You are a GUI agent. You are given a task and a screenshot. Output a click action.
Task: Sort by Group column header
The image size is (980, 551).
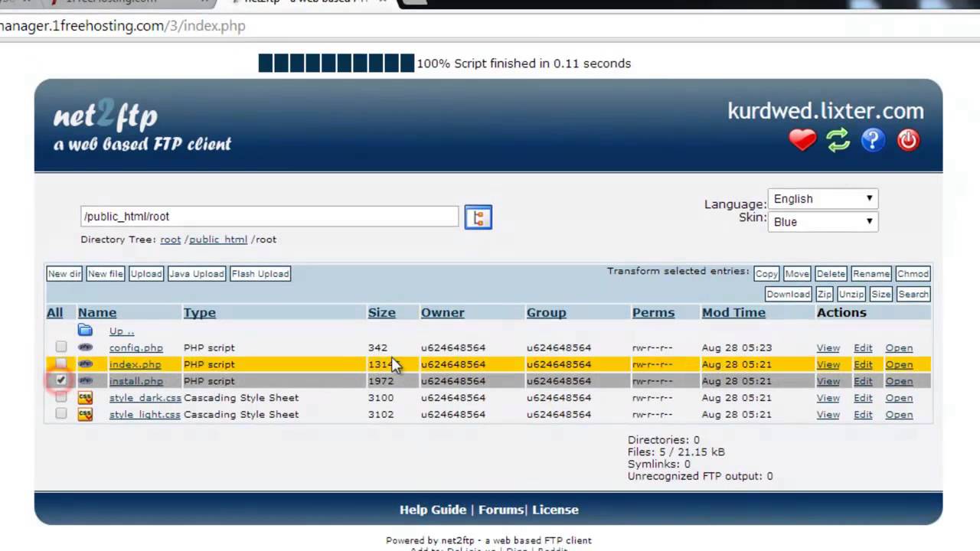pos(547,312)
